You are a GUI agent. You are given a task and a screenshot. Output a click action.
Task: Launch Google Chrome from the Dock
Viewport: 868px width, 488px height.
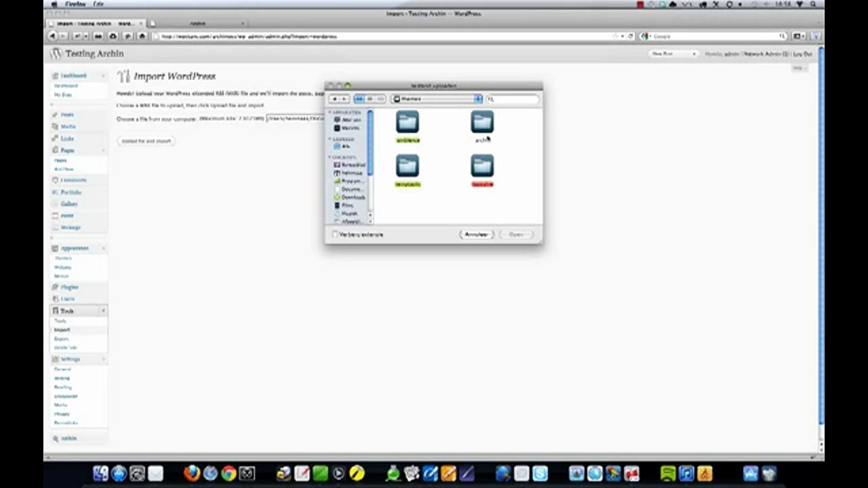(229, 472)
